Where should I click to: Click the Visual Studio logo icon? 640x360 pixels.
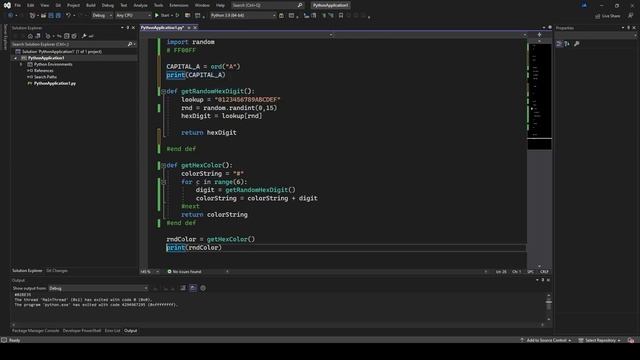click(7, 5)
